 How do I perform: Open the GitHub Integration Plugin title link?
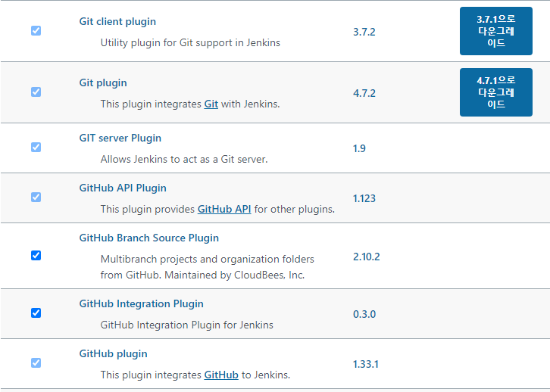[x=142, y=303]
